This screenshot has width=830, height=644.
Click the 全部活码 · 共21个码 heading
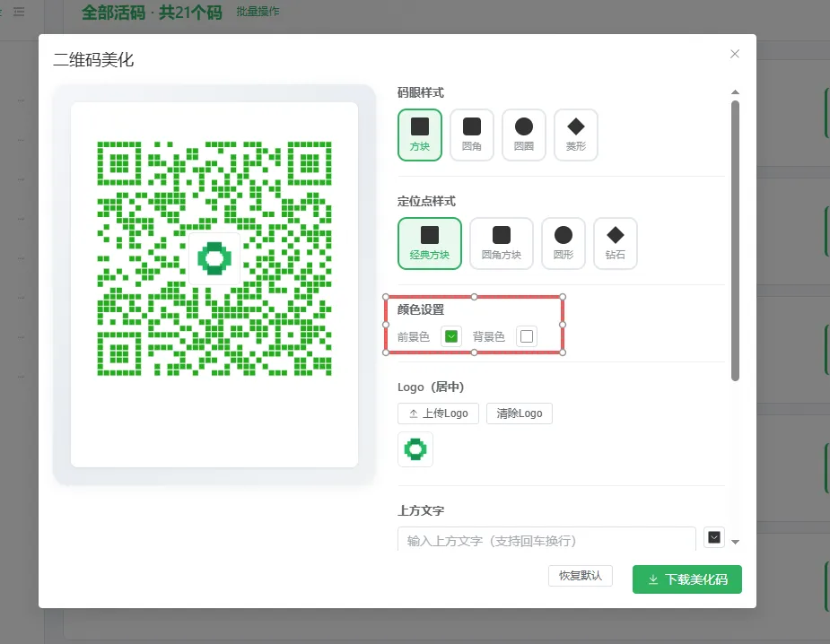[152, 13]
